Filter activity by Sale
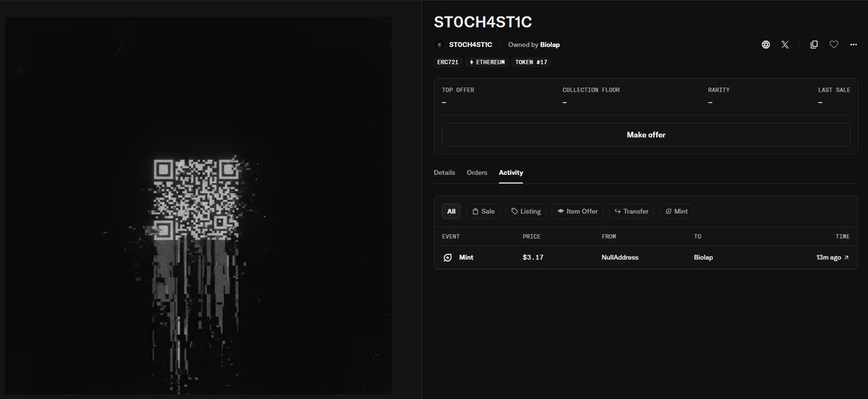868x399 pixels. click(482, 211)
